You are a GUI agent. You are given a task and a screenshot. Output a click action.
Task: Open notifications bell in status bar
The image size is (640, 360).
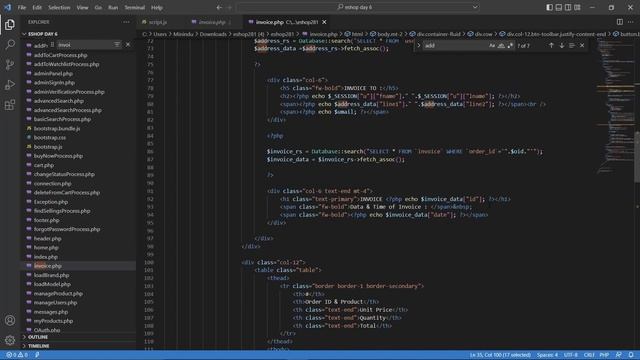click(x=631, y=355)
